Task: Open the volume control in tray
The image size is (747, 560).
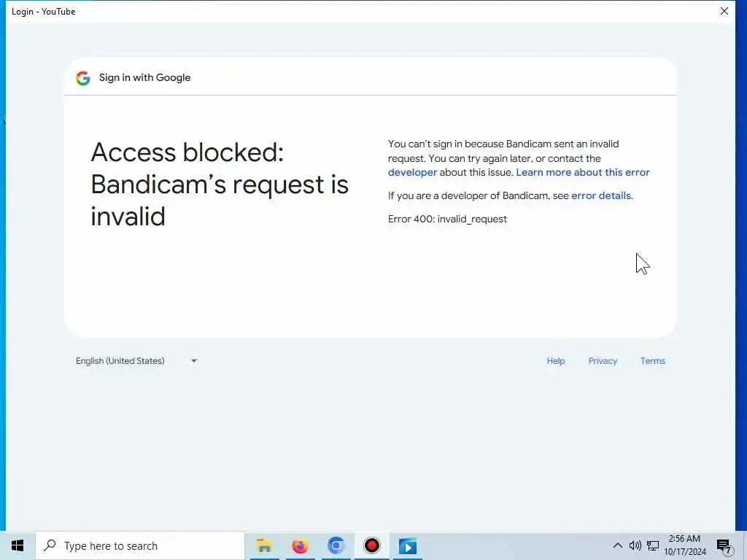Action: coord(635,545)
